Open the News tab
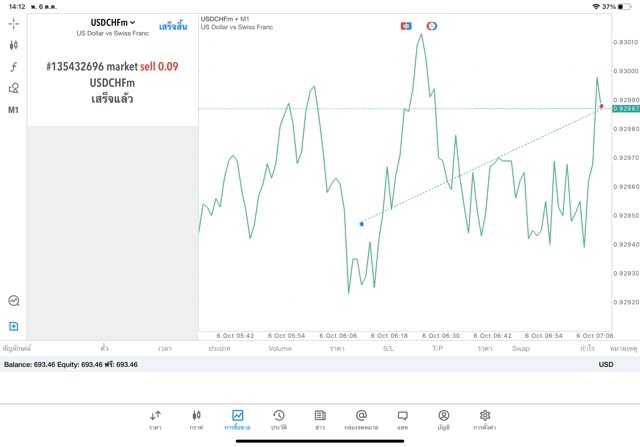 (320, 419)
